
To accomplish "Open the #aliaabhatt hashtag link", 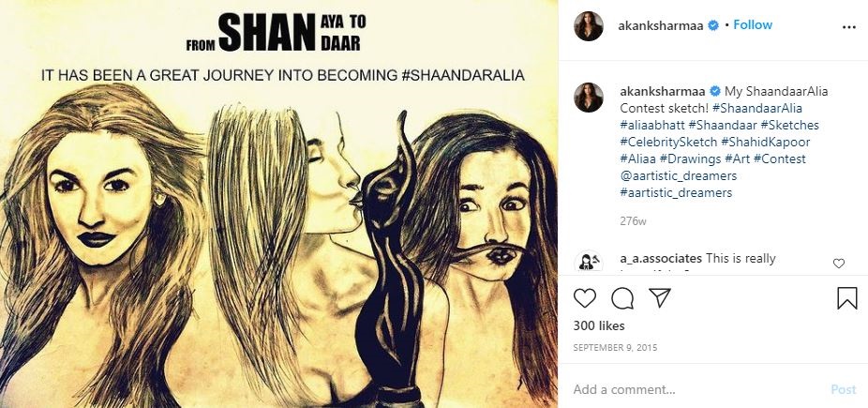I will coord(652,125).
